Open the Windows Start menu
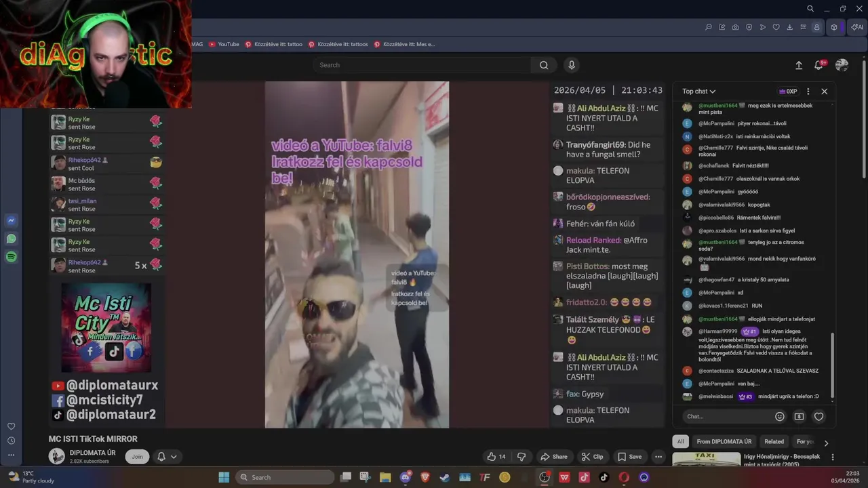The height and width of the screenshot is (488, 868). point(224,477)
